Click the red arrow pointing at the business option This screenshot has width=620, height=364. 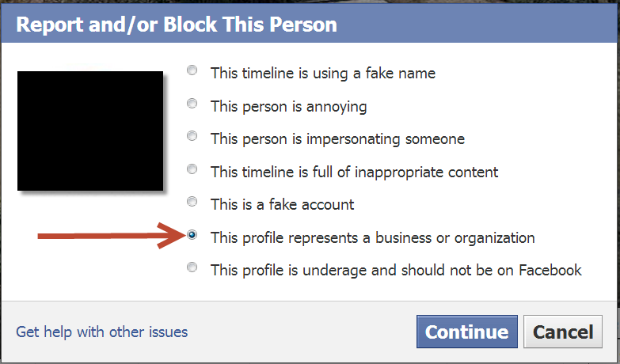click(111, 235)
